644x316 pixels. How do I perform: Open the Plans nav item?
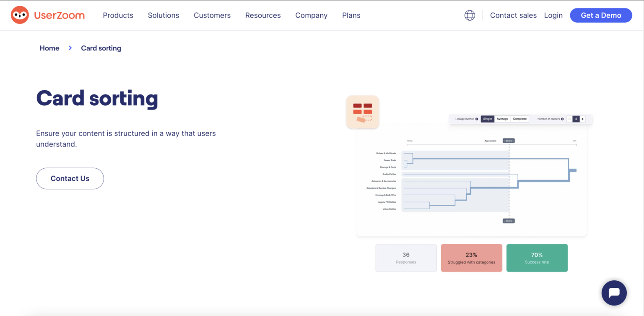point(351,15)
